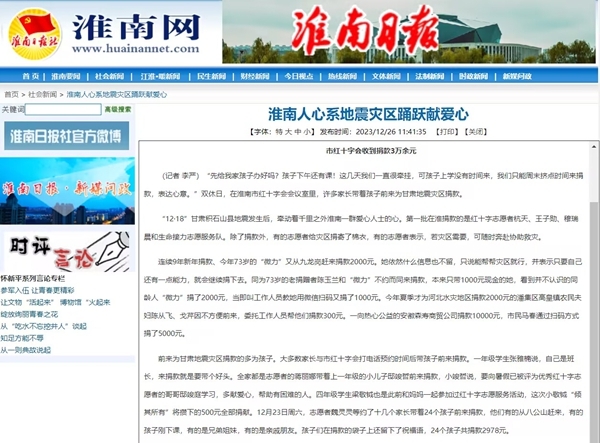600x443 pixels.
Task: Click the paragraph starting with （记者 李严）
Action: [x=363, y=184]
